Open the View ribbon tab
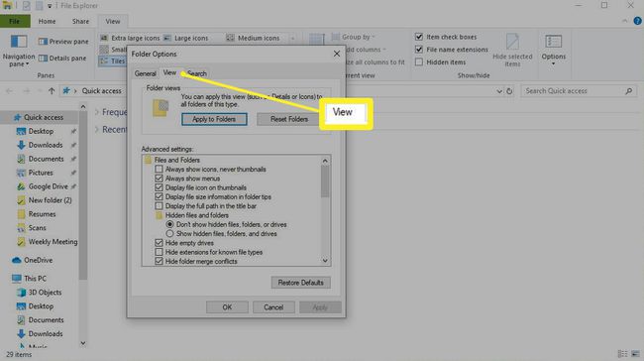Viewport: 644px width, 361px height. [x=113, y=22]
